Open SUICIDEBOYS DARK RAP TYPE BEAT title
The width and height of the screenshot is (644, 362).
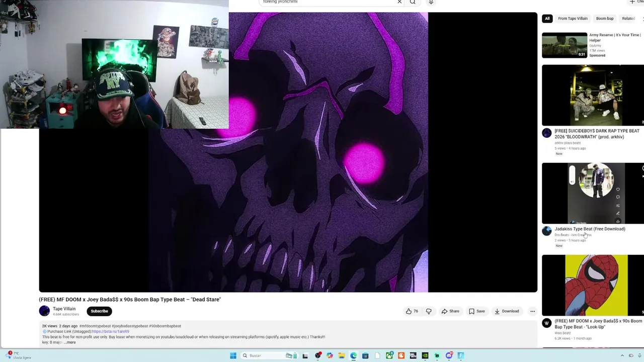597,134
